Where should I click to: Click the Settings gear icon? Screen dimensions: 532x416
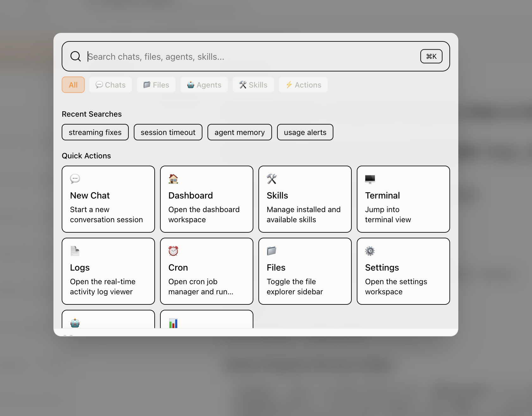(370, 251)
